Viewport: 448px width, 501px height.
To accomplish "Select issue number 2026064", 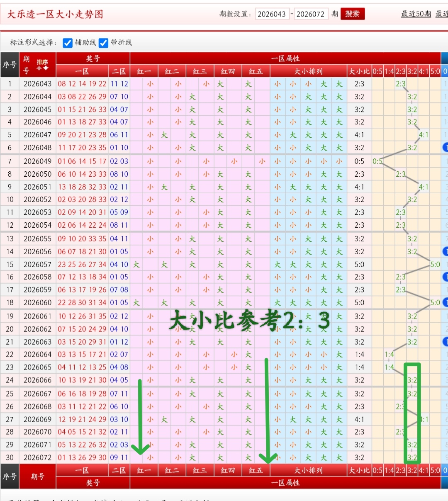I will click(x=37, y=355).
